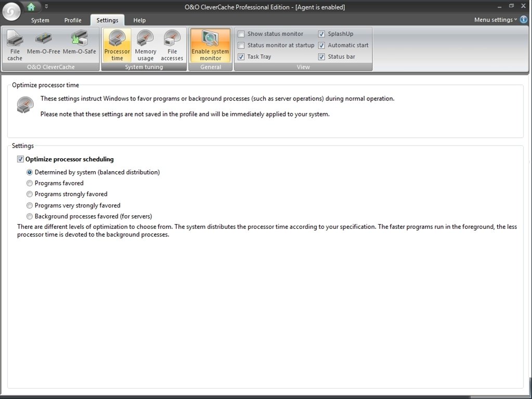The image size is (532, 399).
Task: Open the Menu settings dropdown
Action: 496,20
